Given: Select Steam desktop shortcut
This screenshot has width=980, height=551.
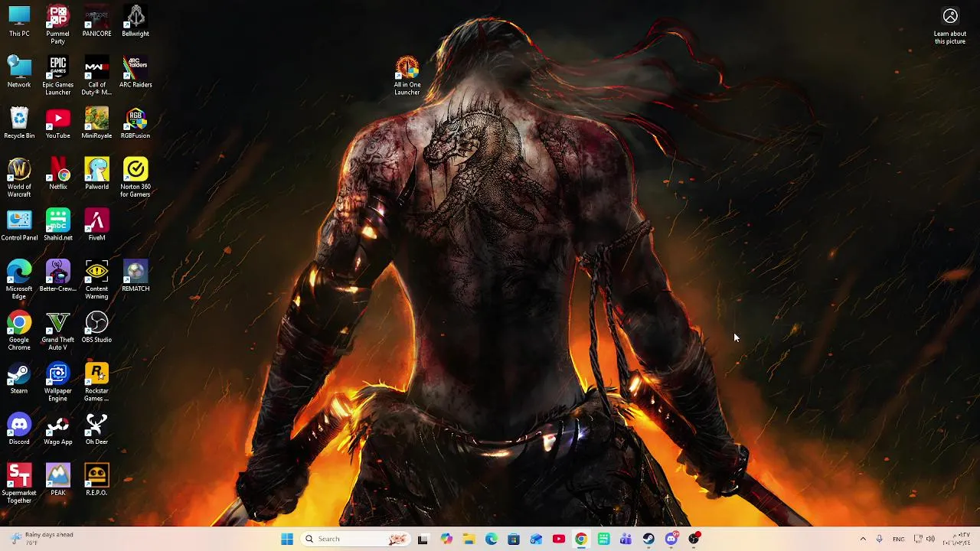Looking at the screenshot, I should [19, 379].
